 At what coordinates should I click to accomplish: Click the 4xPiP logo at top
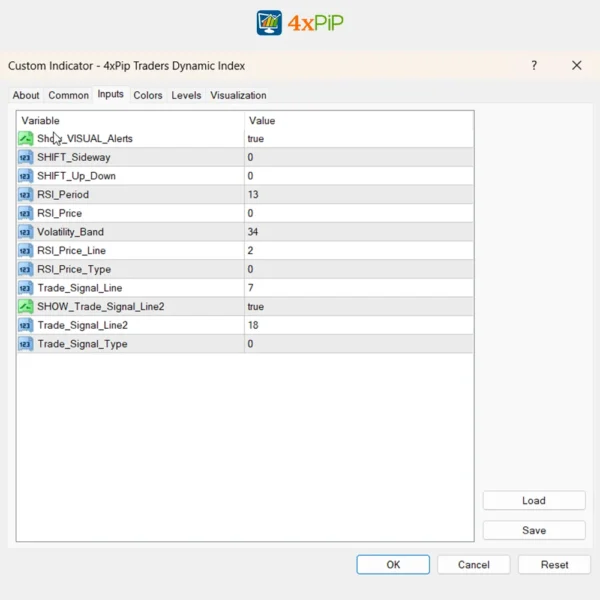click(x=300, y=23)
